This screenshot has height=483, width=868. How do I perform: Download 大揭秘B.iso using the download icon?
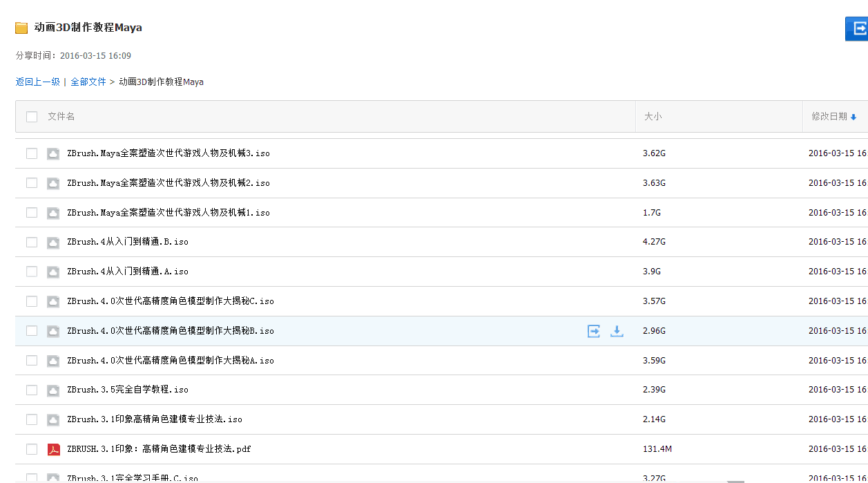pos(617,331)
